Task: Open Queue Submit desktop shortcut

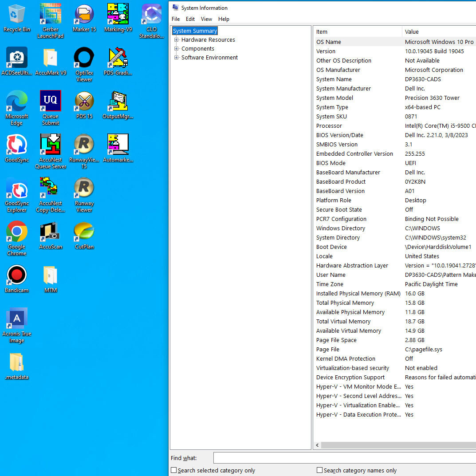Action: pyautogui.click(x=50, y=102)
